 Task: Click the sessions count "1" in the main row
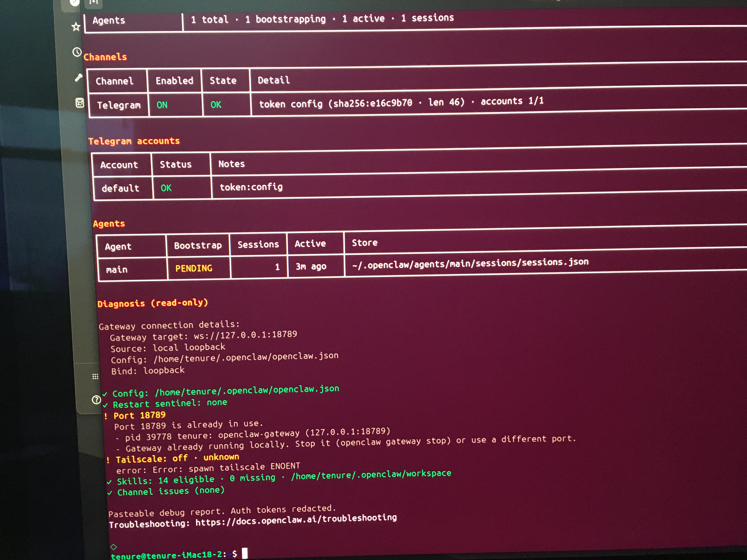[x=277, y=267]
